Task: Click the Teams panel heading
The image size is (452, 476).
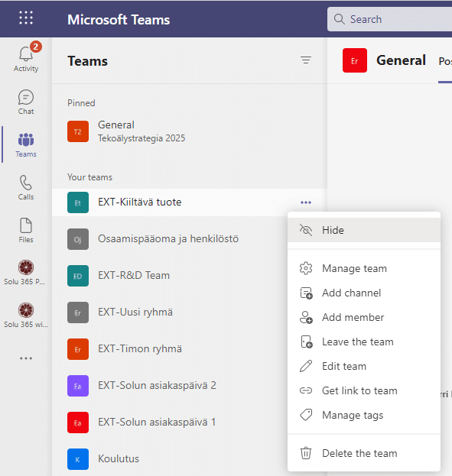Action: click(x=87, y=61)
